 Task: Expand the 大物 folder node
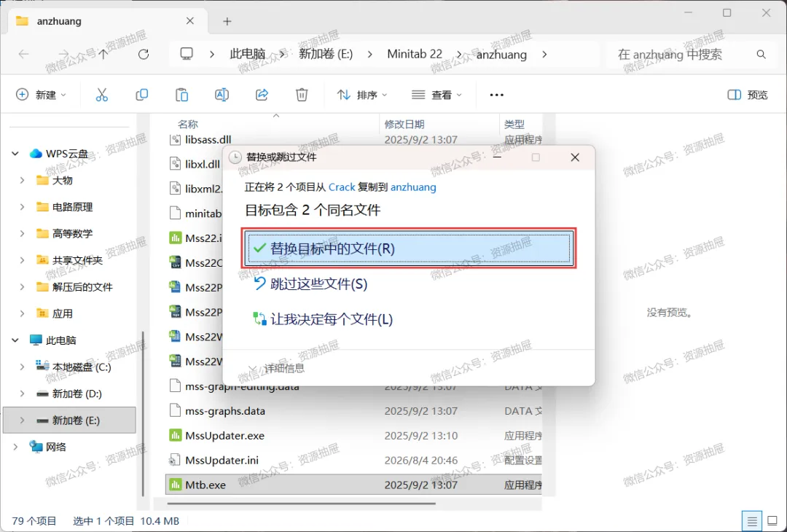click(x=22, y=180)
